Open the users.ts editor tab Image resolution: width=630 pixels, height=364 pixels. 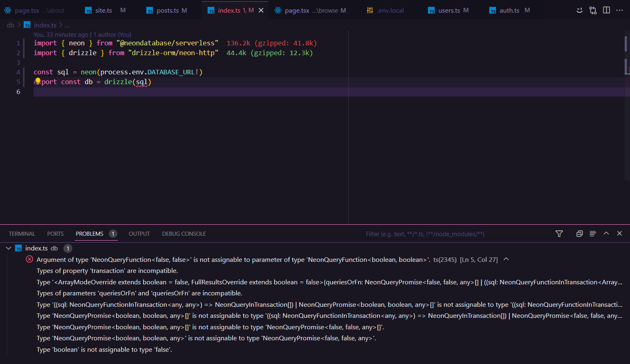tap(448, 11)
